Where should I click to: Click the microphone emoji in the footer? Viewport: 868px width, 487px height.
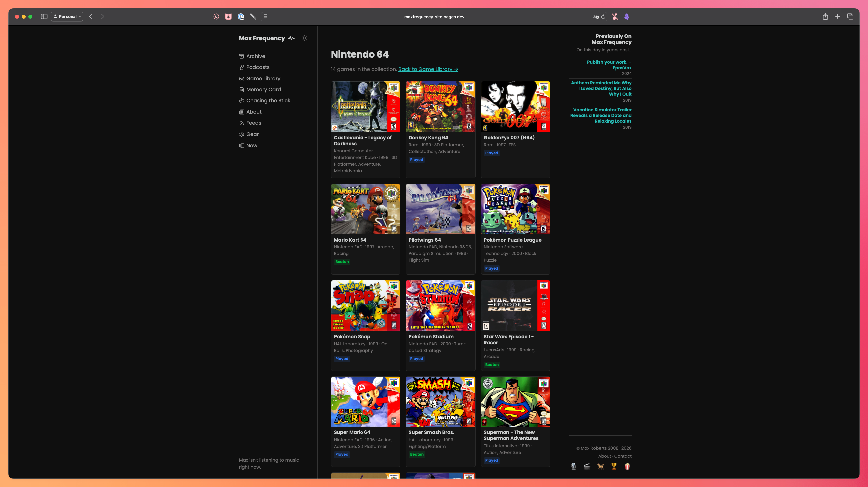[573, 466]
